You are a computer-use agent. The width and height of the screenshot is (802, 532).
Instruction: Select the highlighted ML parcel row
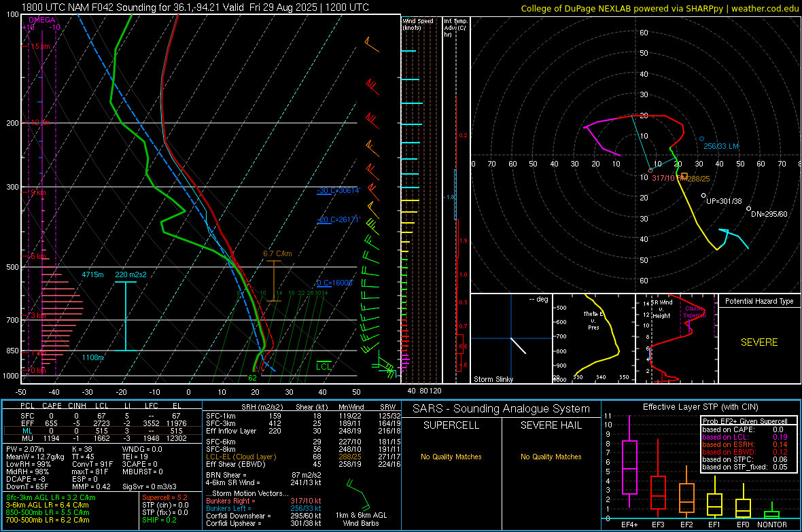pyautogui.click(x=102, y=431)
